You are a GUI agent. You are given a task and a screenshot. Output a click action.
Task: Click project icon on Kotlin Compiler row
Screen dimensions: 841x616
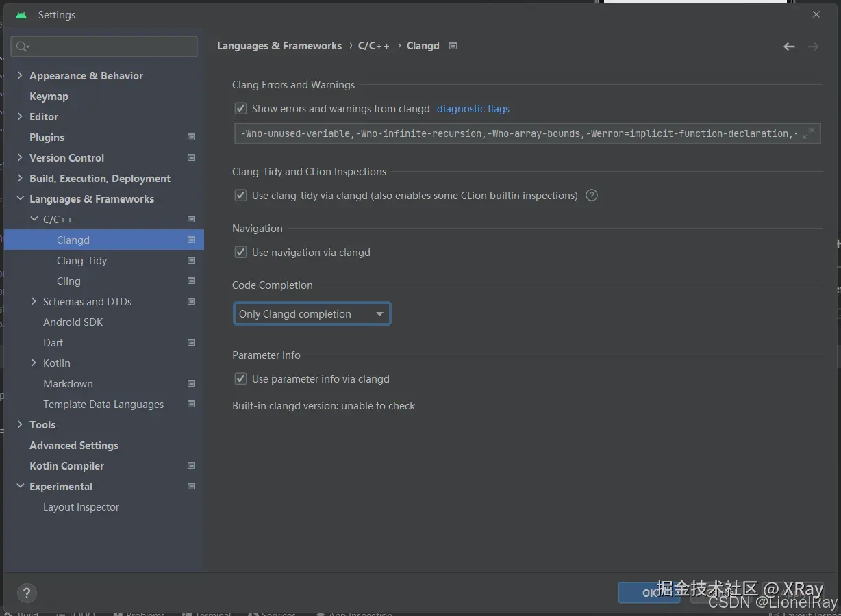[191, 465]
